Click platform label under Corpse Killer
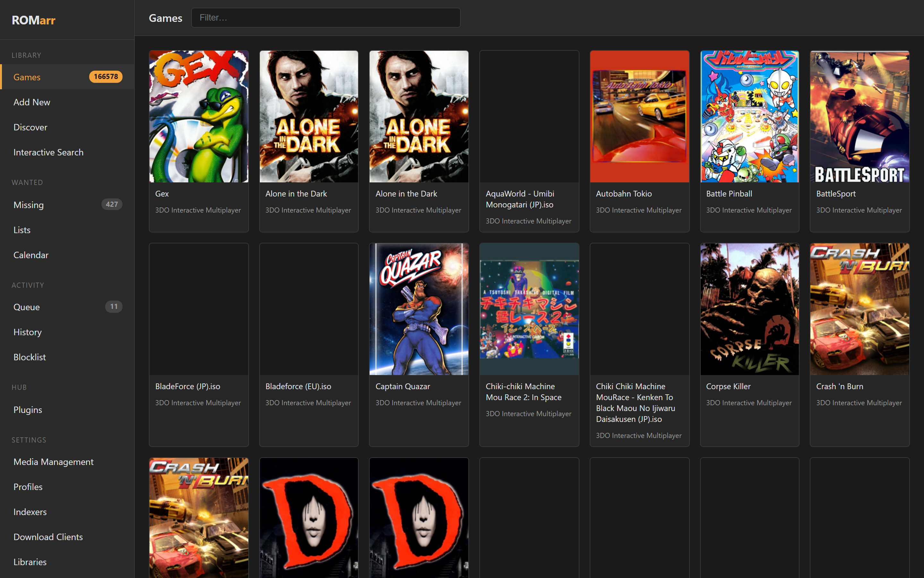This screenshot has width=924, height=578. coord(749,403)
